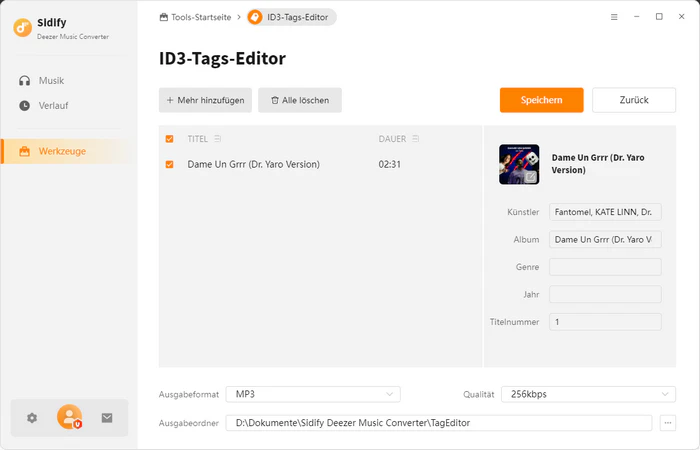Screen dimensions: 700x450
Task: Open settings with the gear icon
Action: click(x=32, y=418)
